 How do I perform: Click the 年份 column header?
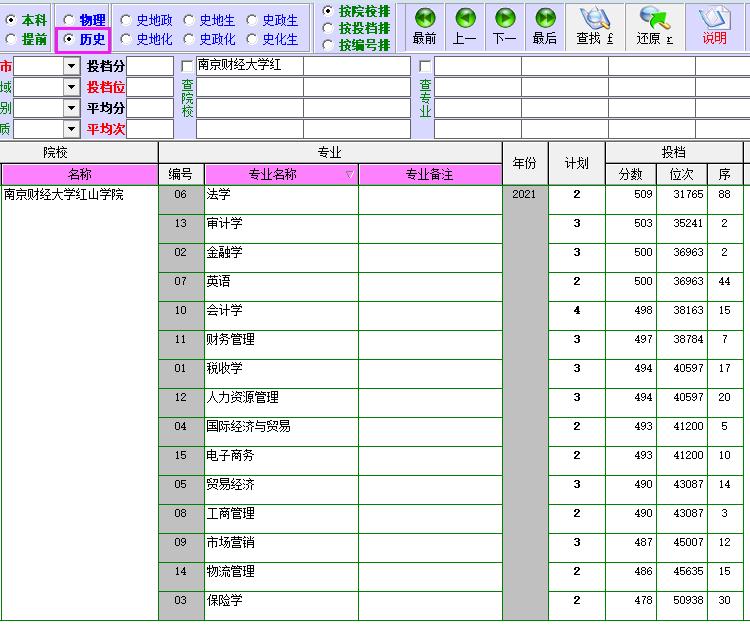click(525, 163)
